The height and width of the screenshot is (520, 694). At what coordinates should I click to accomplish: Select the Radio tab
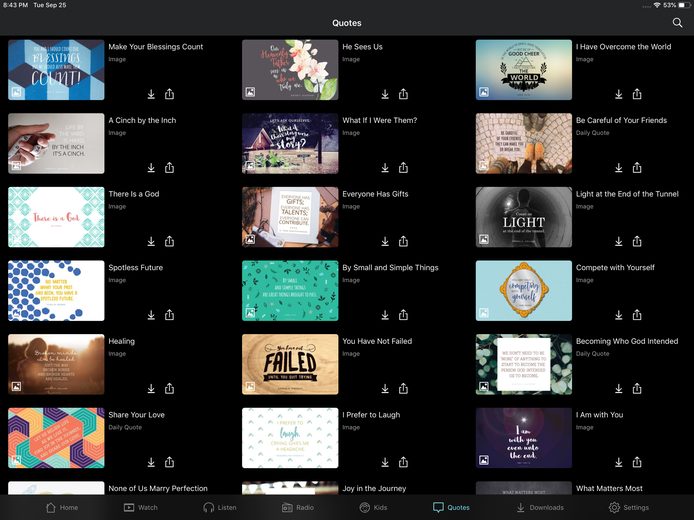click(x=298, y=507)
